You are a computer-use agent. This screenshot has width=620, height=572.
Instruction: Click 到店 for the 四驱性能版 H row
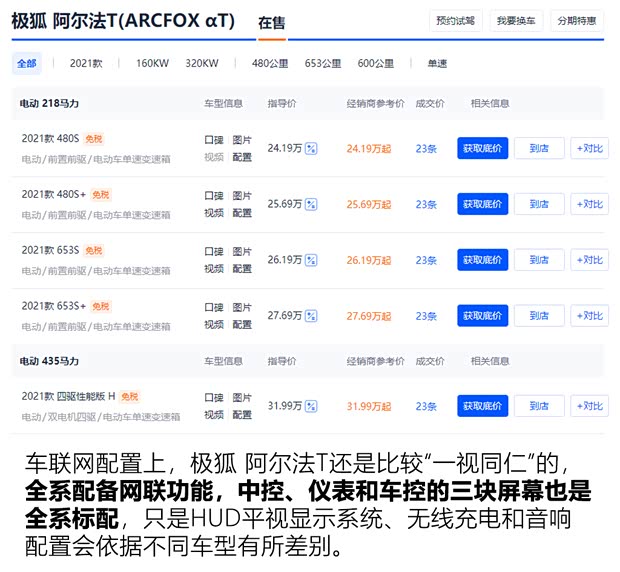tap(539, 406)
